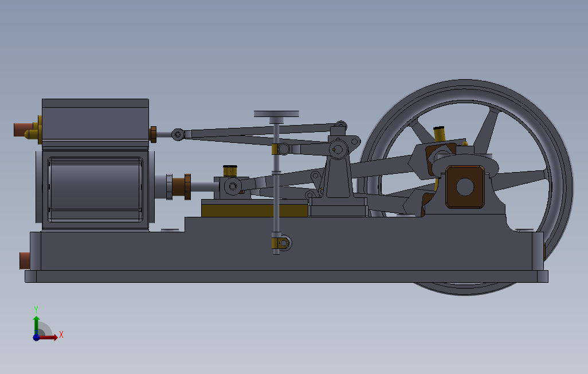Click the red X axis arrow of the triad

pyautogui.click(x=49, y=337)
